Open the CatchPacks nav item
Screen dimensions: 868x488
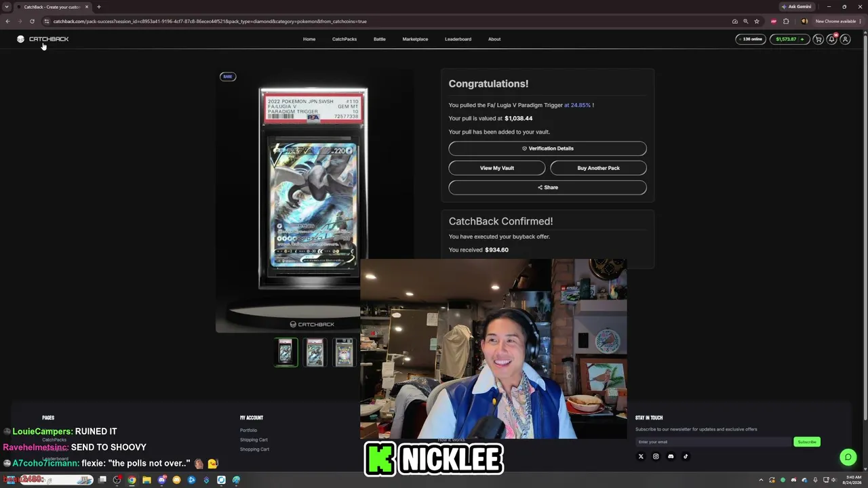tap(344, 39)
